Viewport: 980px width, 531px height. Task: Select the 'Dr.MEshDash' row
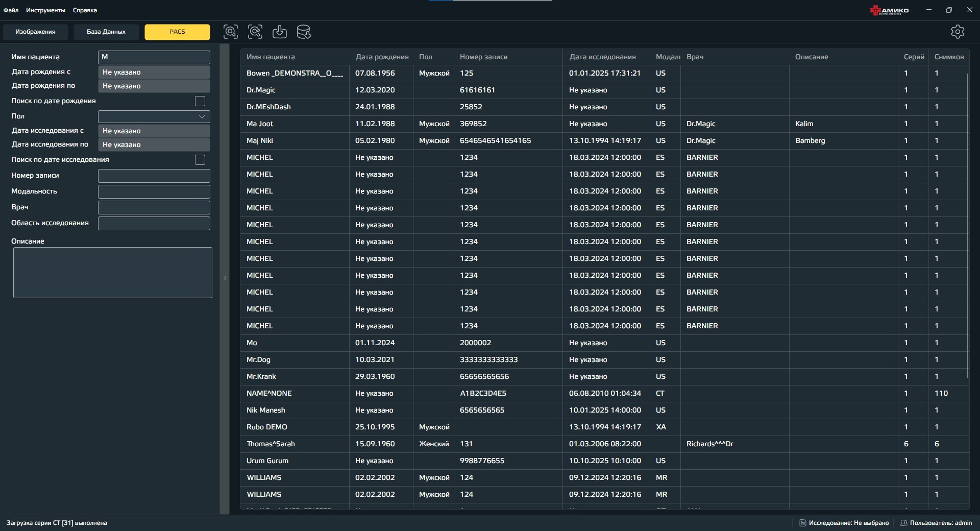(604, 107)
